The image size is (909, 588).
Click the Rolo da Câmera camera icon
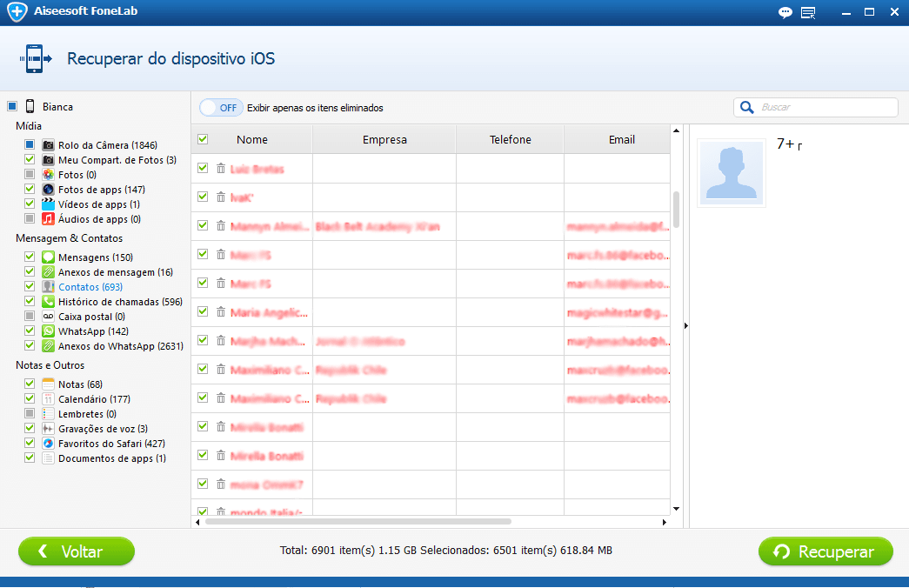point(49,145)
